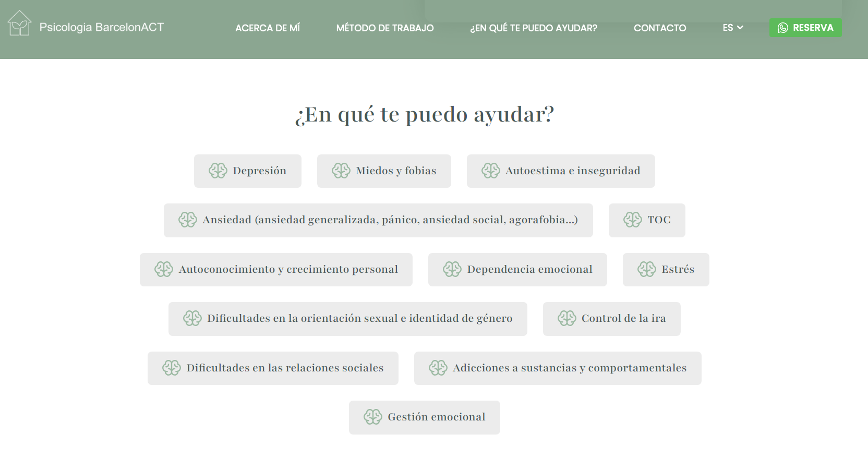Open the Acerca de mí menu item

[268, 28]
